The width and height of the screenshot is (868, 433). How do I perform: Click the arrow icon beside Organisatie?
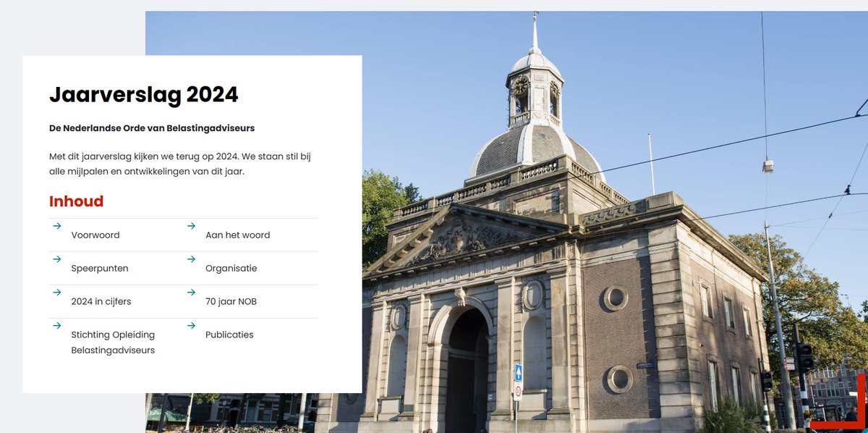coord(191,259)
